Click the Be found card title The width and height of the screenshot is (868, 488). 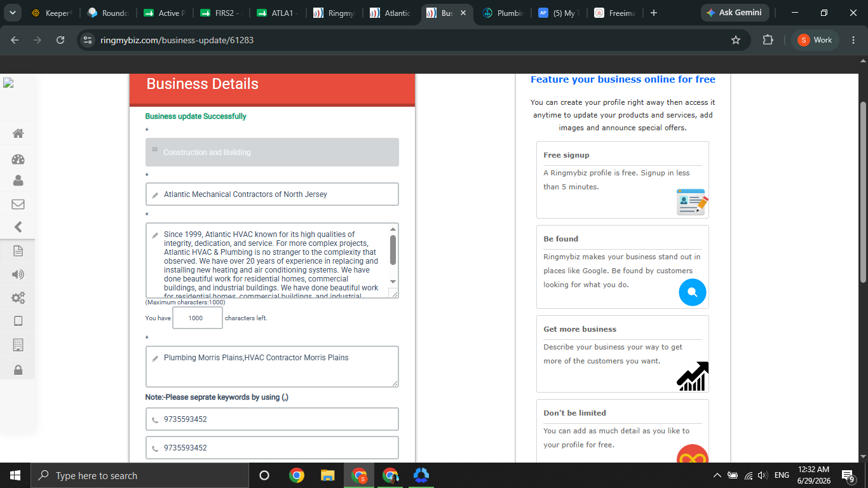[x=561, y=239]
